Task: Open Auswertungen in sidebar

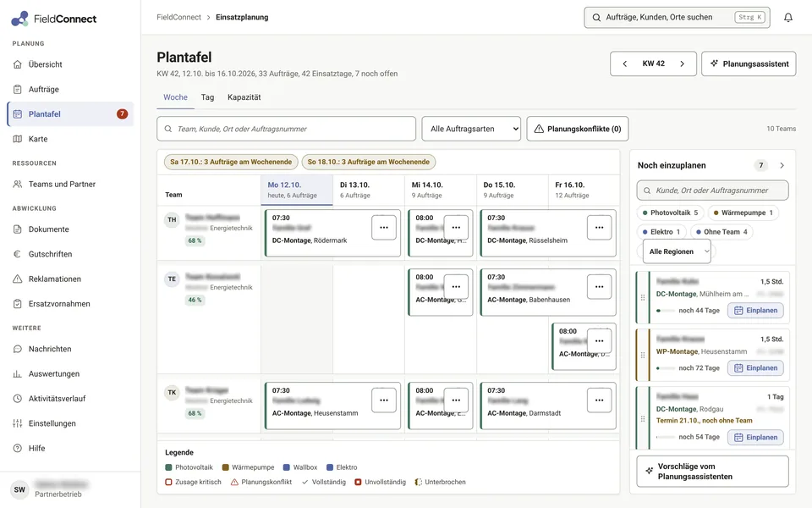Action: [70, 373]
